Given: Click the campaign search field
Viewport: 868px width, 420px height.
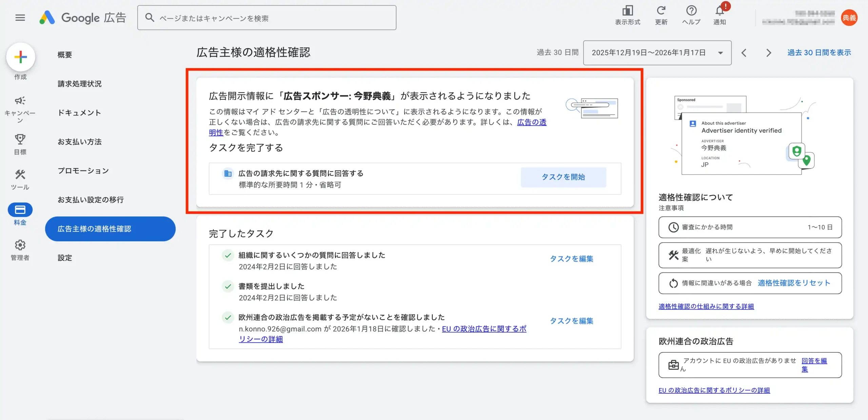Looking at the screenshot, I should click(x=267, y=18).
